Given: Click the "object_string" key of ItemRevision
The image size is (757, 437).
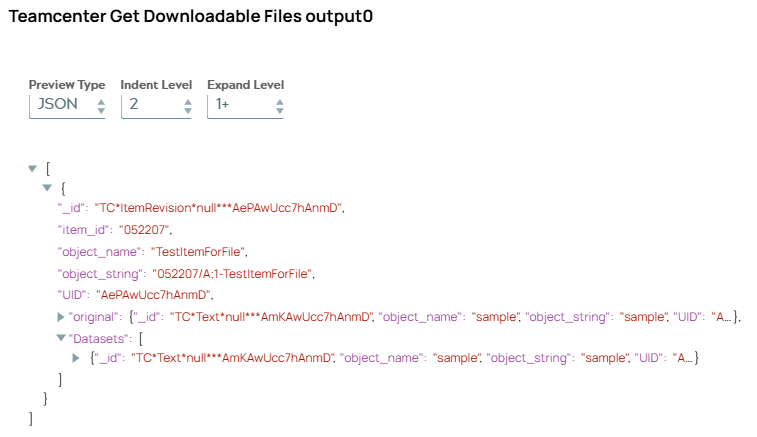Looking at the screenshot, I should [102, 274].
